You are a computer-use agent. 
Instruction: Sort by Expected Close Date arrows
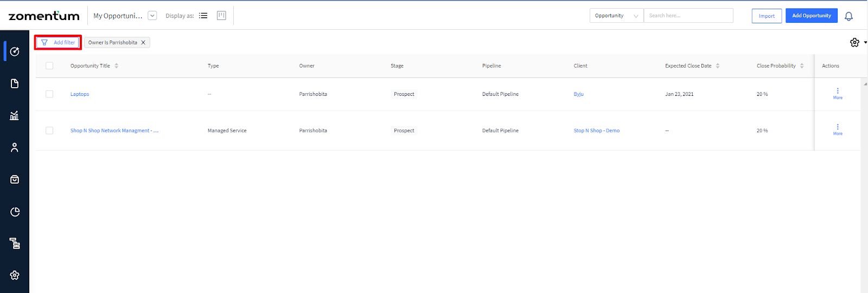point(718,66)
